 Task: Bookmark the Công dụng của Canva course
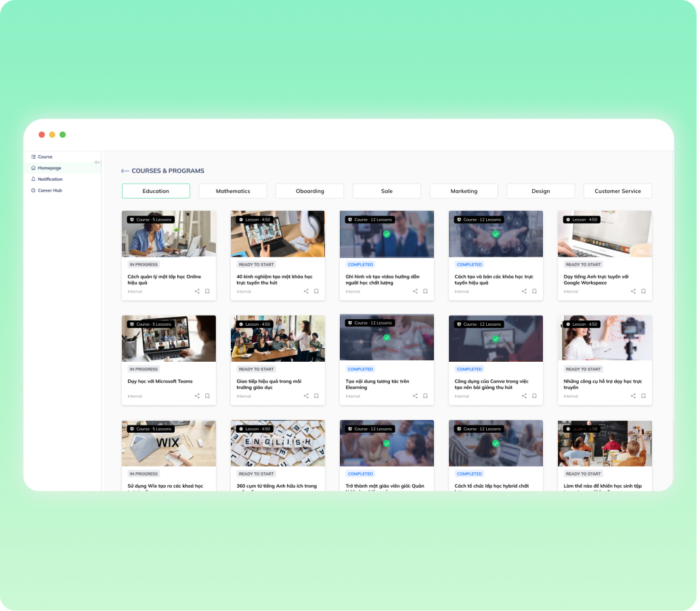(x=534, y=396)
